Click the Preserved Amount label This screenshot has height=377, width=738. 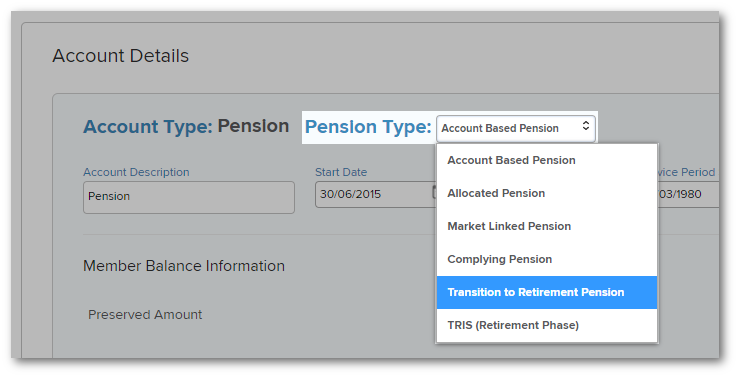145,315
